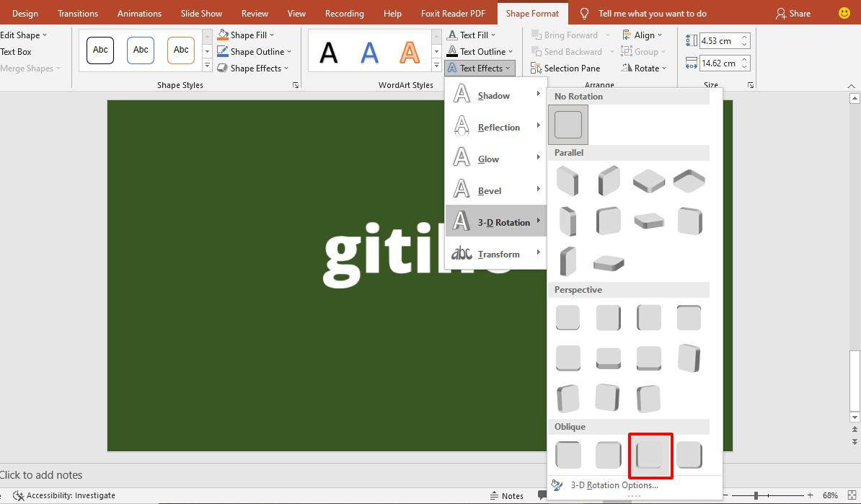This screenshot has width=861, height=504.
Task: Open 3-D Rotation Options
Action: 614,485
